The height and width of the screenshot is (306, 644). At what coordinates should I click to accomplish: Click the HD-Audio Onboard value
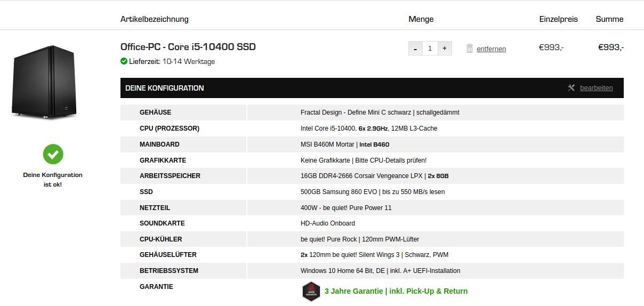[x=328, y=223]
